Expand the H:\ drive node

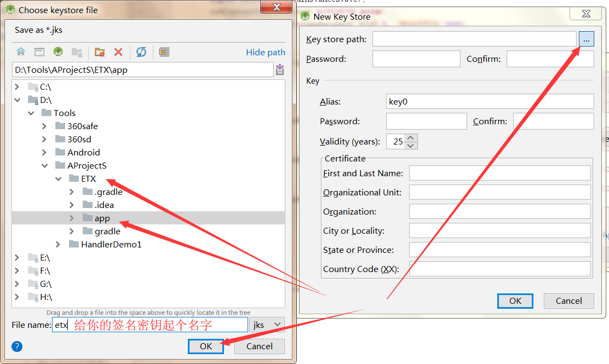pos(16,297)
